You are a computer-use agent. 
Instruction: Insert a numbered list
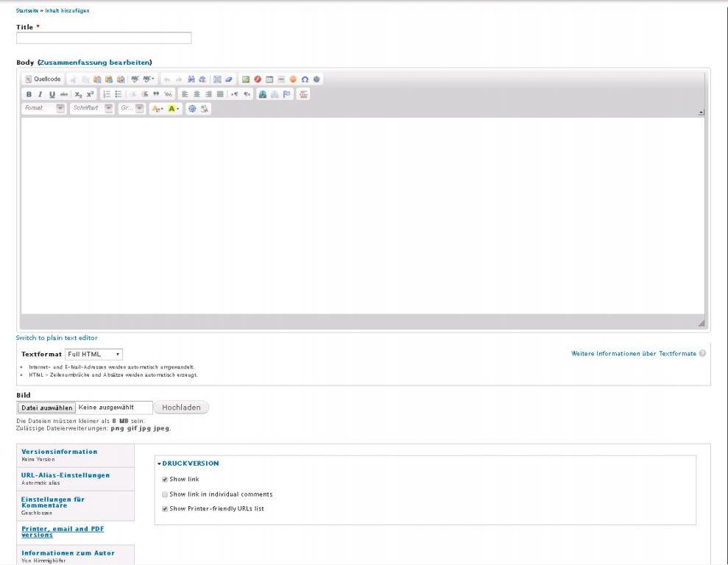[107, 94]
